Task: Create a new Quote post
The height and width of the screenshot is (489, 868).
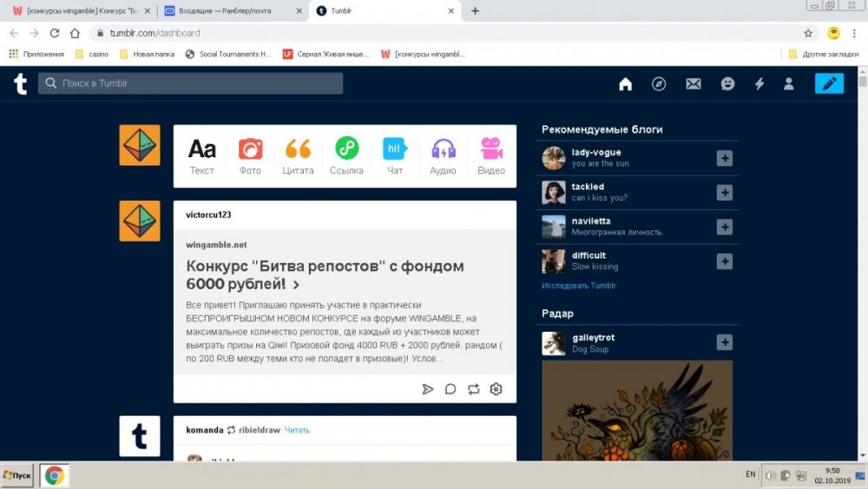Action: (x=298, y=155)
